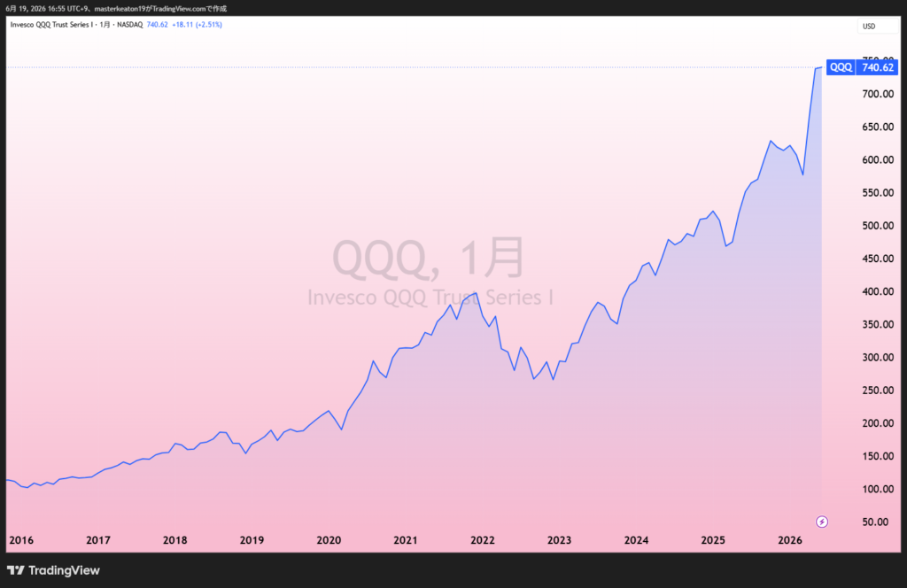
Task: Click the 2020 label on time axis
Action: [329, 540]
